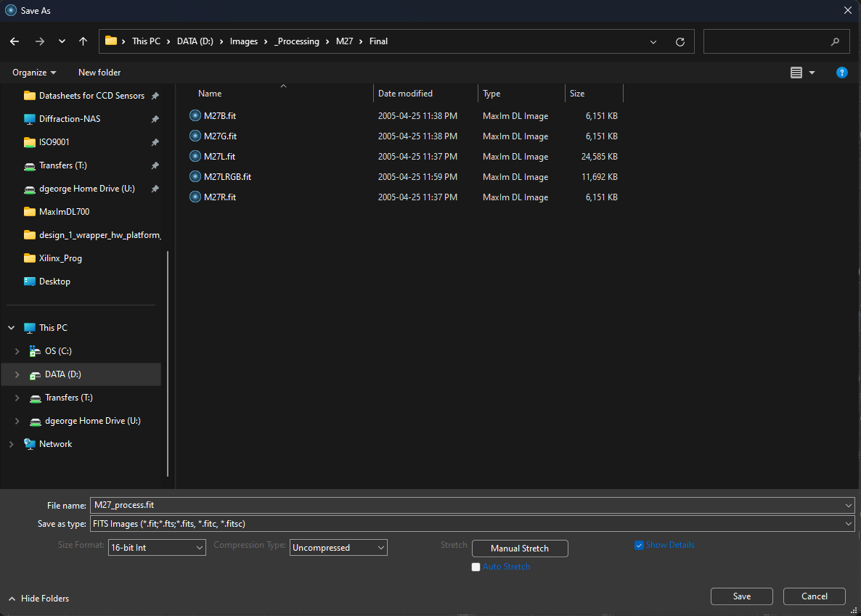Click the Save button
The height and width of the screenshot is (616, 861).
tap(742, 596)
